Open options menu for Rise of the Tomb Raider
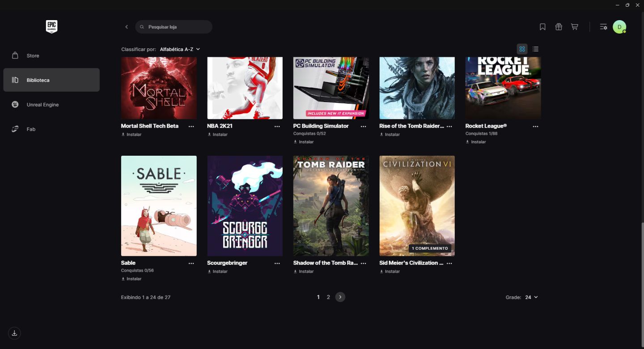 pos(449,127)
